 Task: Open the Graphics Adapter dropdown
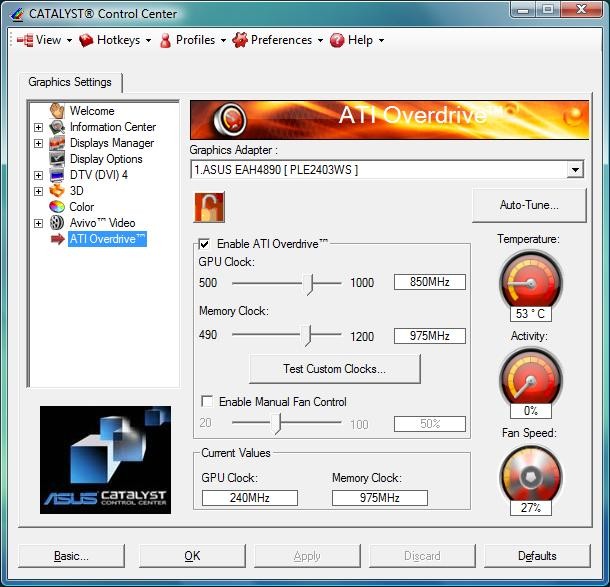[x=574, y=170]
